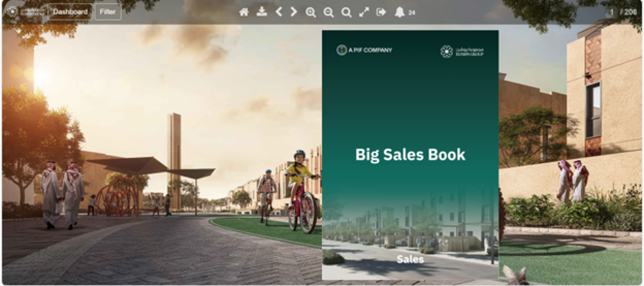The height and width of the screenshot is (286, 644).
Task: Open search with the magnifying glass icon
Action: [x=346, y=12]
